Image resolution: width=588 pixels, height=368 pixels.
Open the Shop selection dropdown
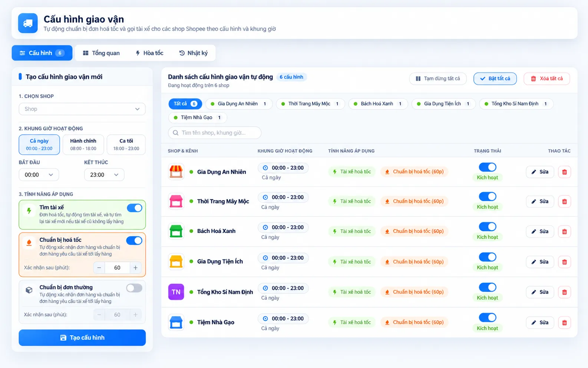[82, 109]
